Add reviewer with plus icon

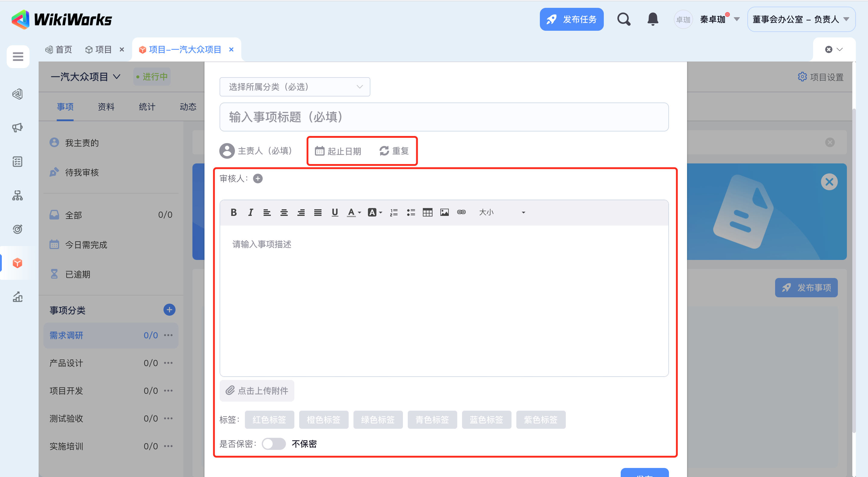[x=258, y=178]
